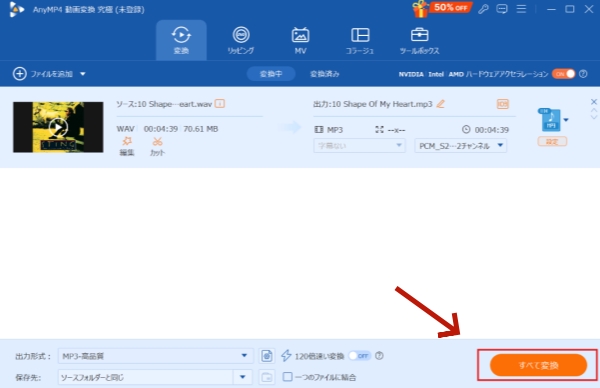Toggle the 120倍速い変換 OFF switch

pos(360,356)
